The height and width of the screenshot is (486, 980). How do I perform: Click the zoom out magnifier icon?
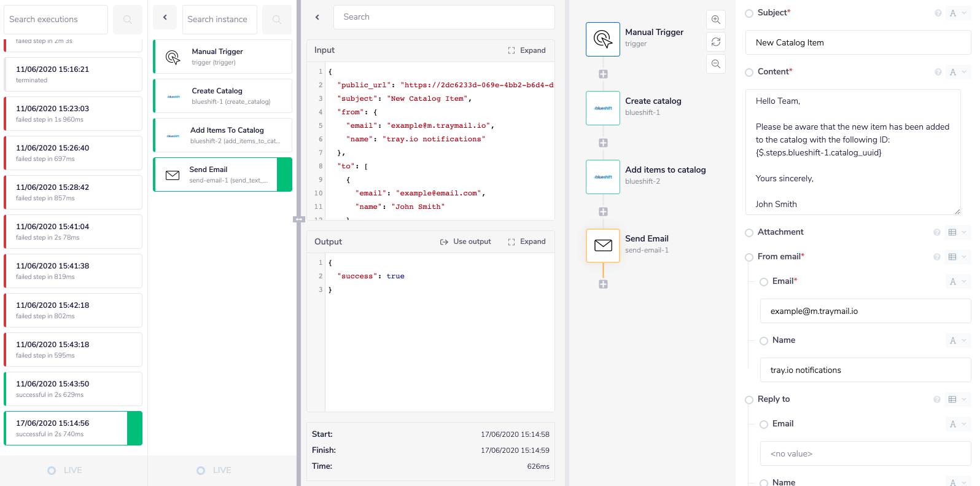click(715, 64)
